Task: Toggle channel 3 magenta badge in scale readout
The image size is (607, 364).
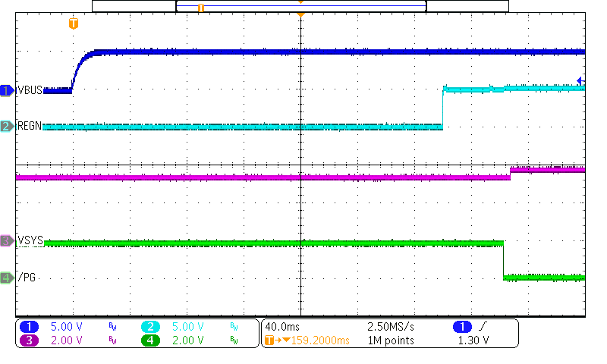Action: click(29, 340)
